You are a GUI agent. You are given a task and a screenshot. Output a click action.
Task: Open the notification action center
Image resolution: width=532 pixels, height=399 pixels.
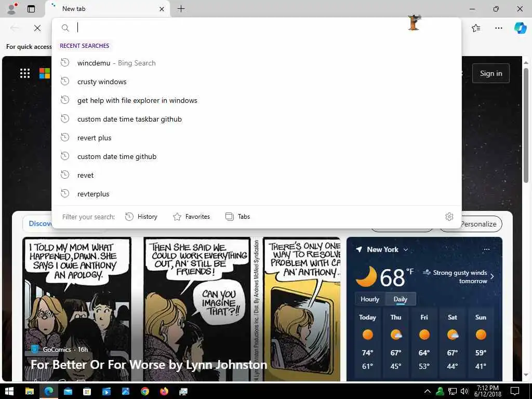tap(515, 391)
